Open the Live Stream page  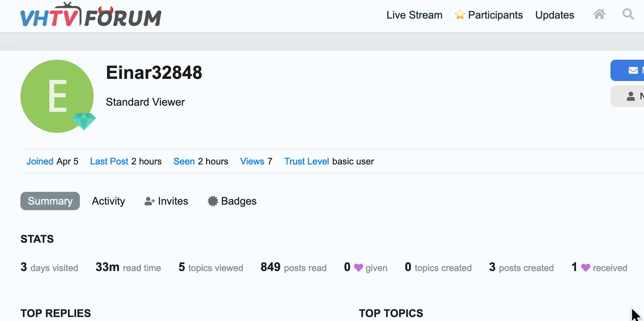pos(414,15)
